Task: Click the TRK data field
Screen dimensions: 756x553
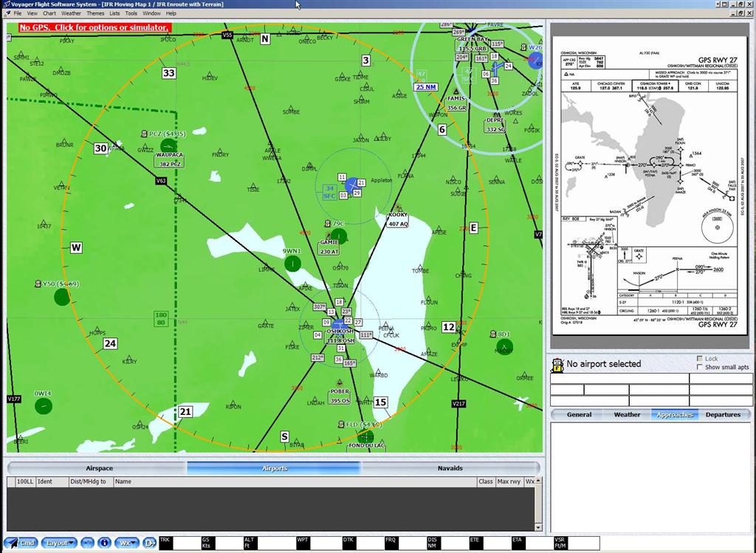Action: tap(179, 543)
